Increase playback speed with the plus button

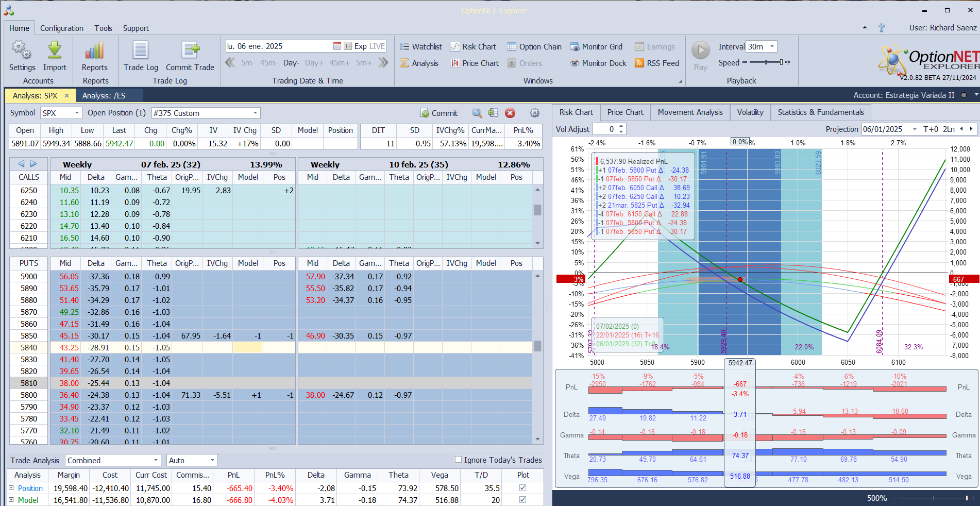tap(787, 62)
